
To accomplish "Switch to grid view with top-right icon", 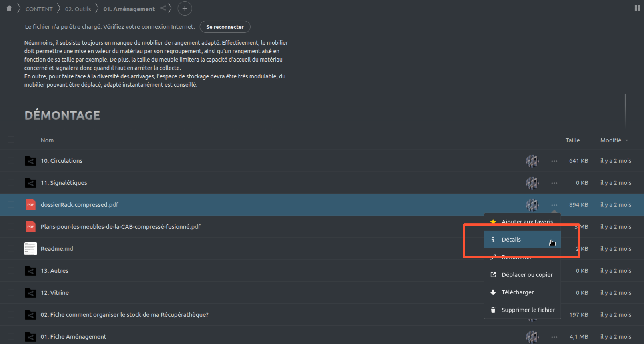I will [637, 8].
